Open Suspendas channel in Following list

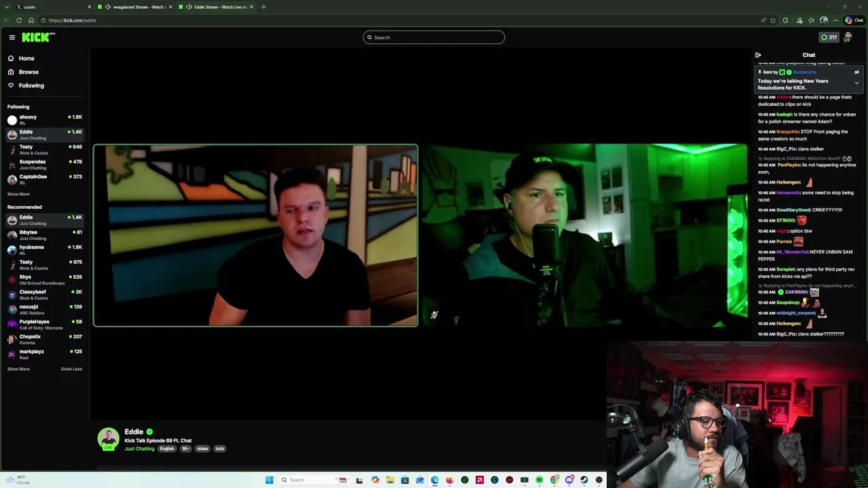pyautogui.click(x=45, y=164)
